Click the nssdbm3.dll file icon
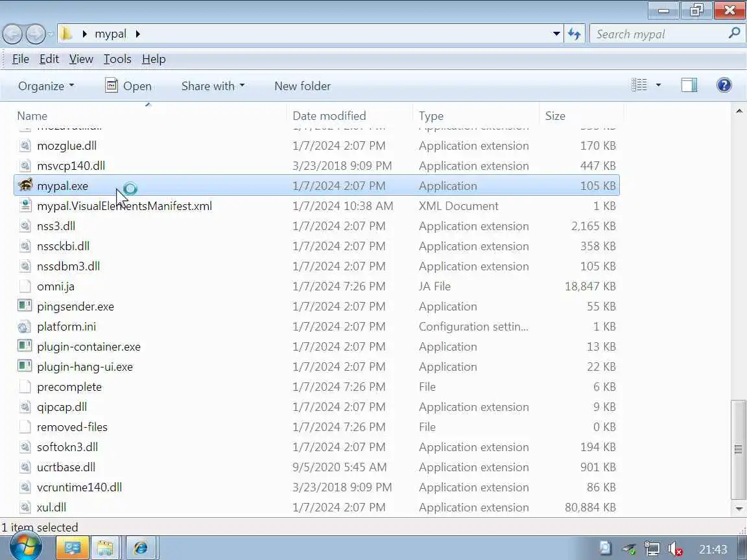This screenshot has width=747, height=560. coord(25,266)
